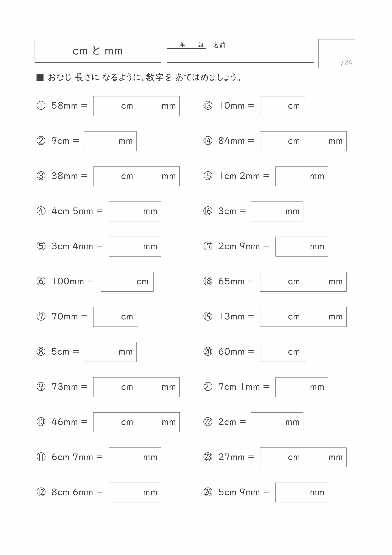This screenshot has width=392, height=555.
Task: Click the answer box for 73mm
Action: tap(136, 387)
